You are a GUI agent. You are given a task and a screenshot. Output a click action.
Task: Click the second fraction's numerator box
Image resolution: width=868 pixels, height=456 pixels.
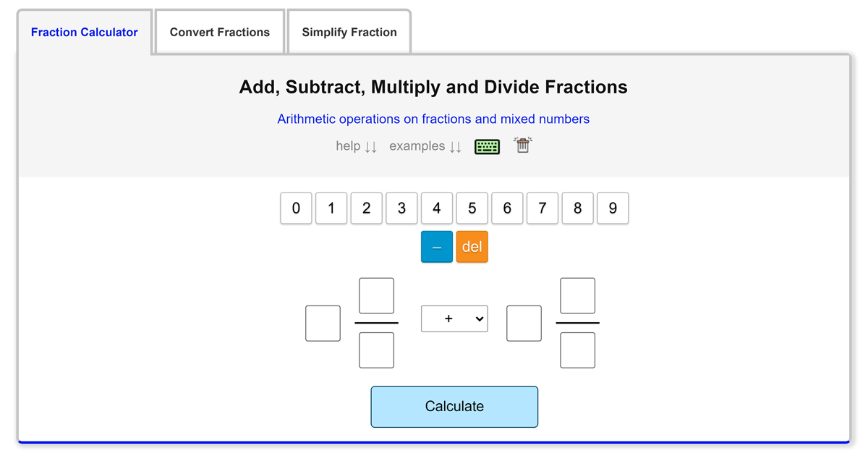coord(577,295)
